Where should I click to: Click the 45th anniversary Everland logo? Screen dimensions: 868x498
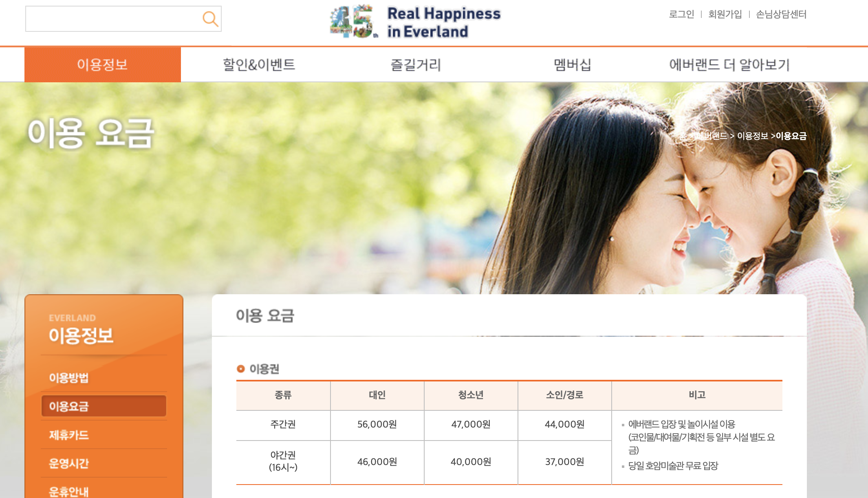(353, 22)
